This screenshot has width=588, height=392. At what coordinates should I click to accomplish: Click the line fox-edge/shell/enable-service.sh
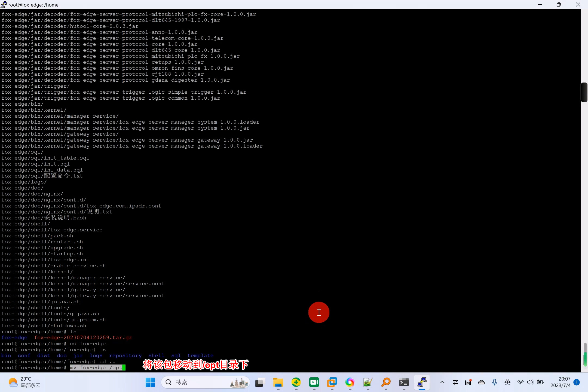click(x=54, y=266)
